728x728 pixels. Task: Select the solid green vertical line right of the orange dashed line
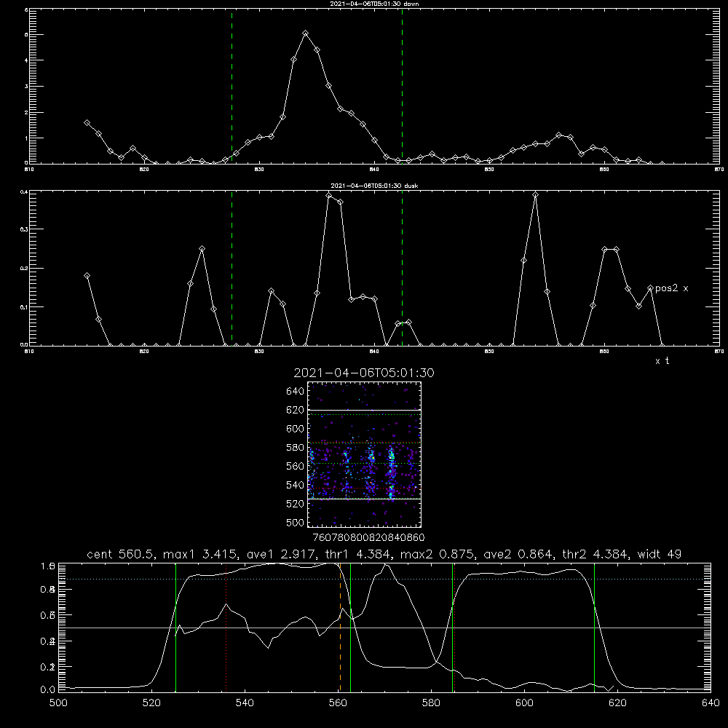[x=351, y=628]
